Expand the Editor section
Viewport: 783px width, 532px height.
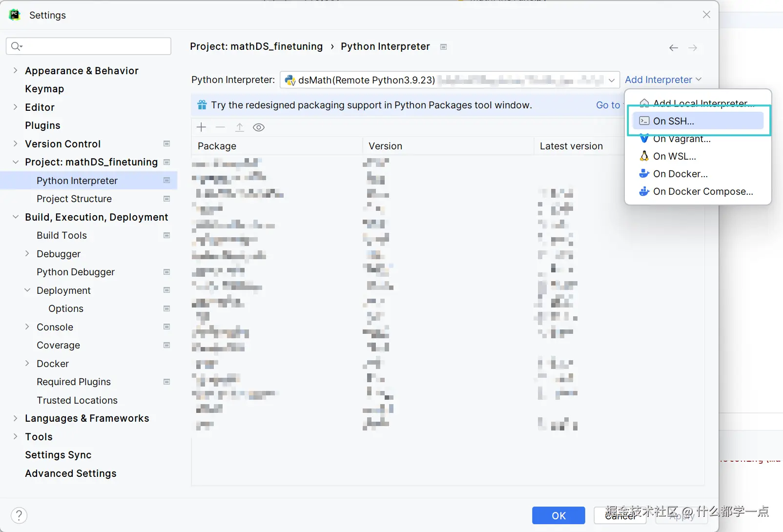tap(15, 107)
